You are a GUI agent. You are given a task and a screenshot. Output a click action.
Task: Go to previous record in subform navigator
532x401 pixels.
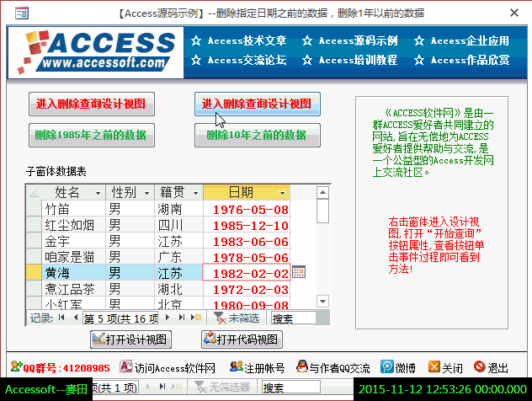(x=76, y=318)
